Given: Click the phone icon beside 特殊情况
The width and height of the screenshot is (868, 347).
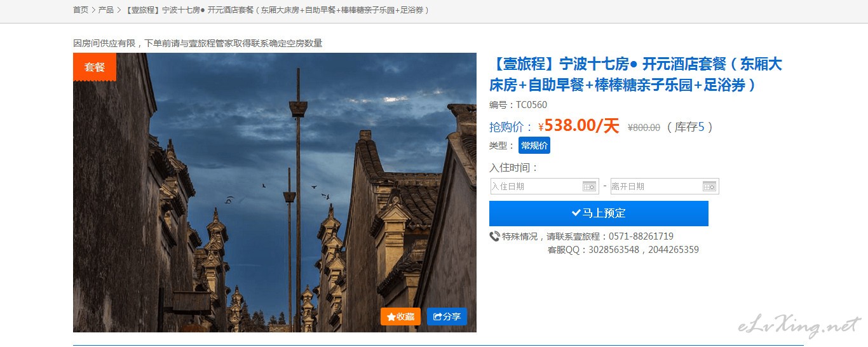Looking at the screenshot, I should 494,236.
